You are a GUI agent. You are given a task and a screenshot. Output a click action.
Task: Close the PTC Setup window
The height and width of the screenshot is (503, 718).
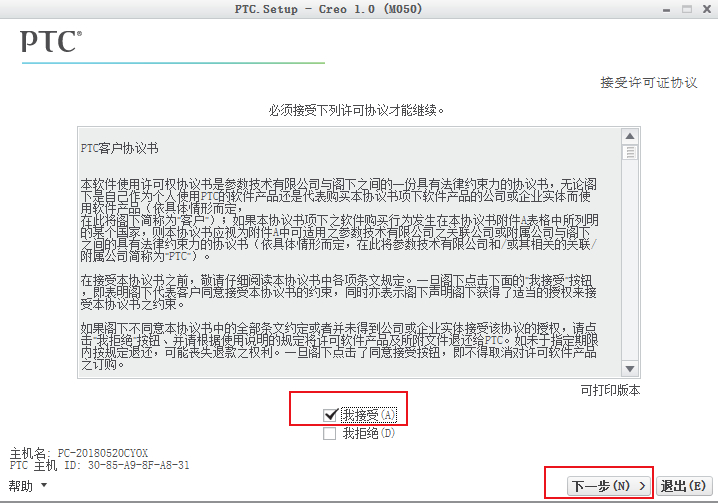point(707,9)
